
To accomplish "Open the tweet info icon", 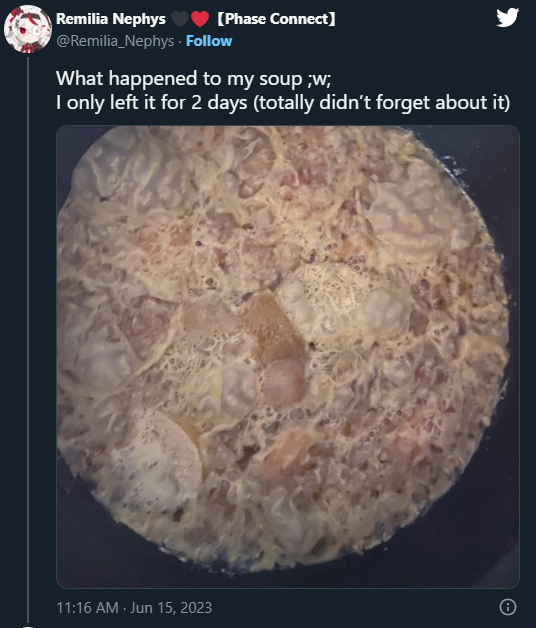I will click(x=508, y=607).
